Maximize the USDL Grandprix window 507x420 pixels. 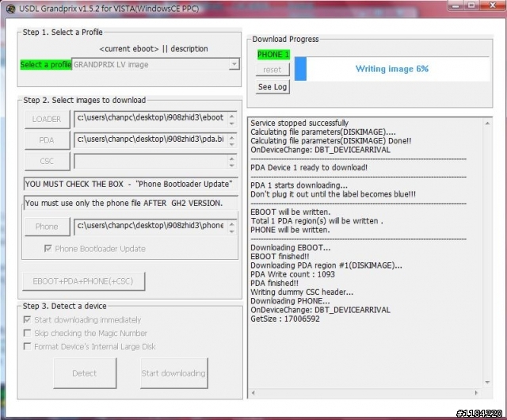point(472,6)
